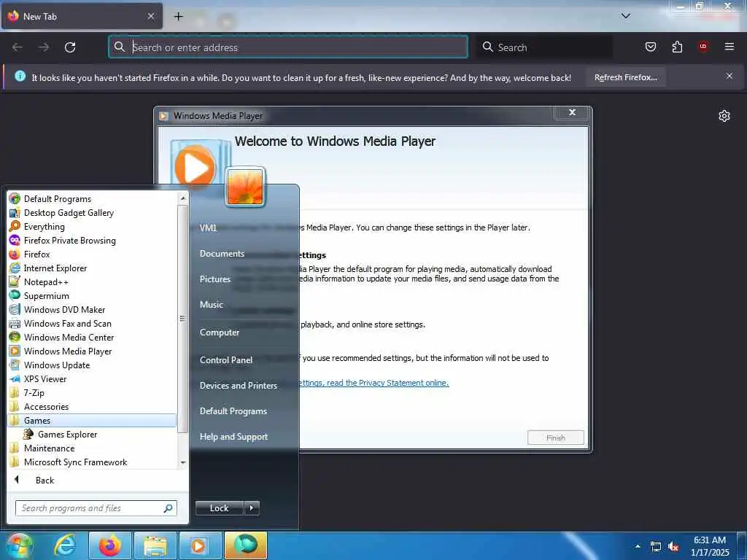Click the uBlock Origin toolbar icon
747x560 pixels.
coord(703,47)
